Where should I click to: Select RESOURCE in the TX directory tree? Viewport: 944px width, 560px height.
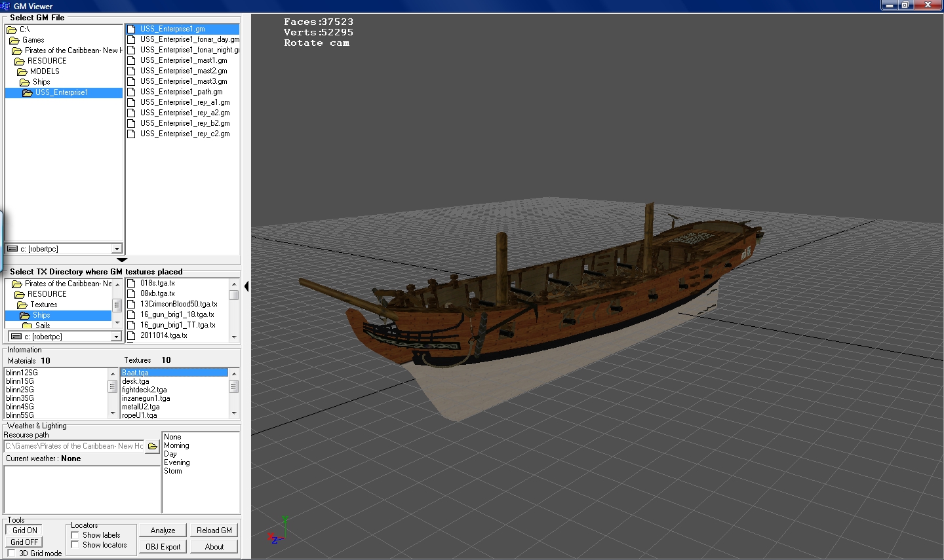click(x=47, y=294)
